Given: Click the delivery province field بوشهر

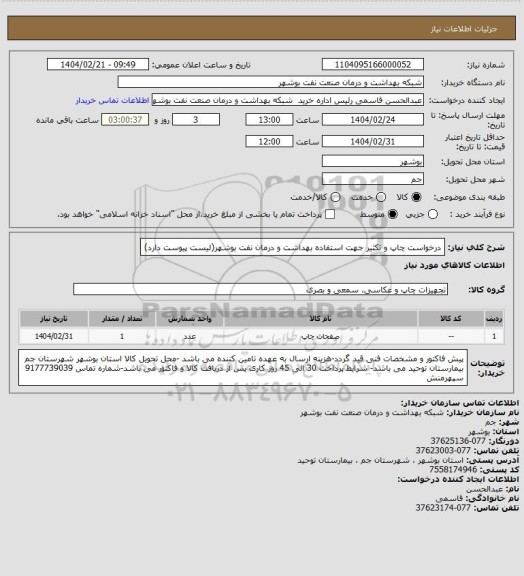Looking at the screenshot, I should pos(373,161).
